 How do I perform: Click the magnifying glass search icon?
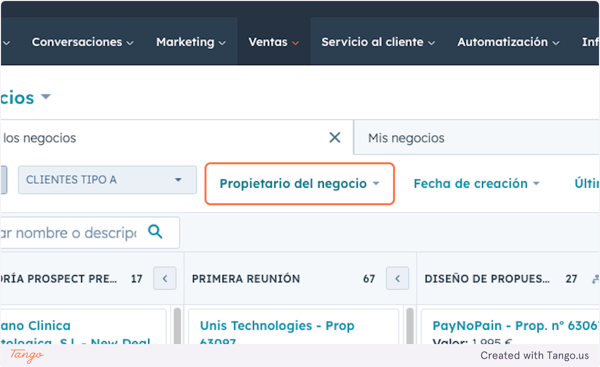click(155, 232)
